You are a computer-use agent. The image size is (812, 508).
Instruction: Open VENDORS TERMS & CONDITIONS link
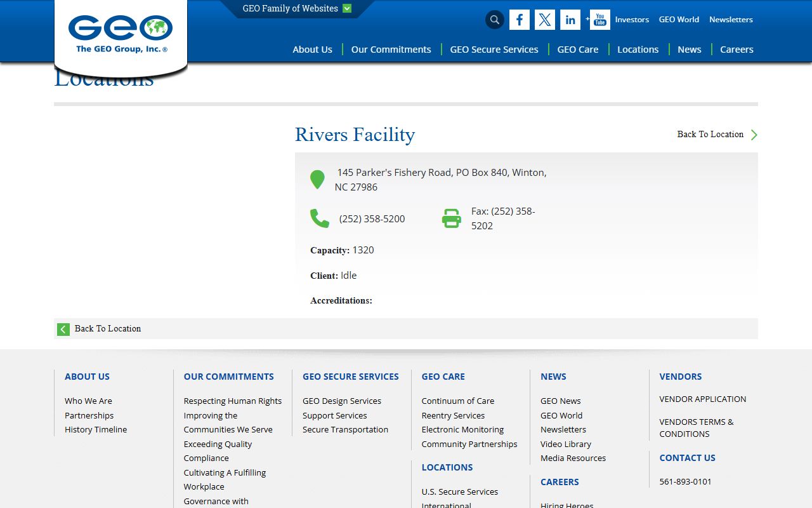click(697, 428)
